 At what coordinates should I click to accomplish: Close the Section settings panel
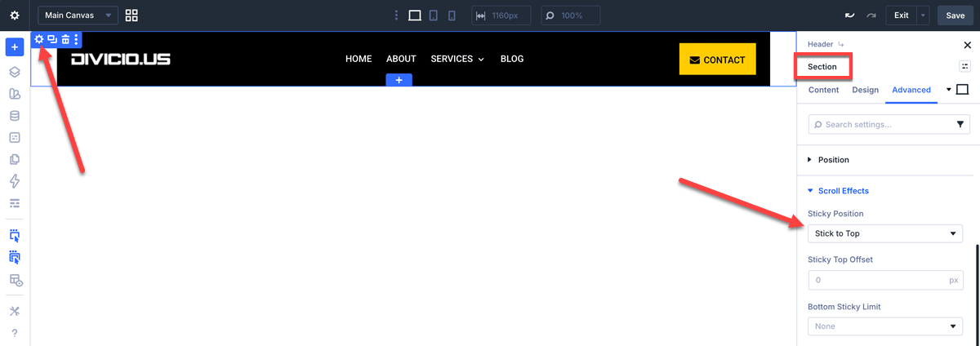pos(968,45)
